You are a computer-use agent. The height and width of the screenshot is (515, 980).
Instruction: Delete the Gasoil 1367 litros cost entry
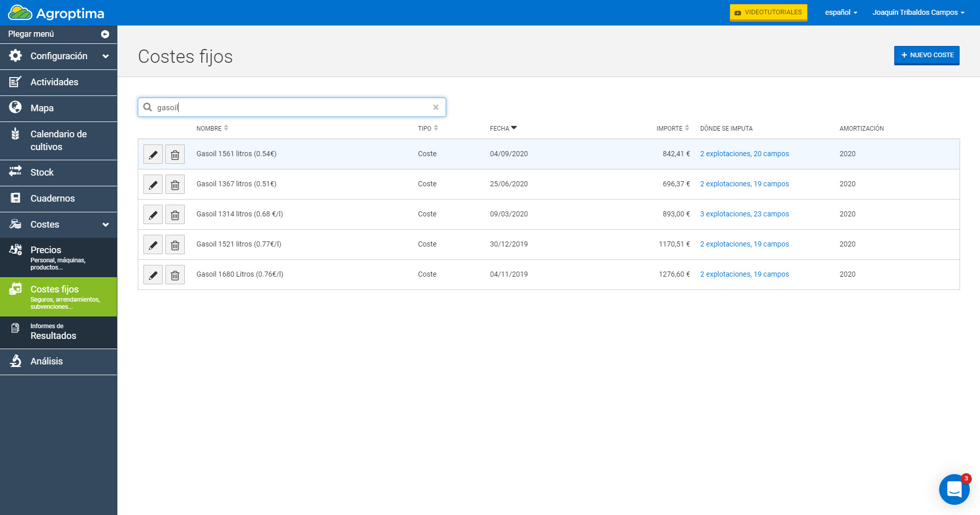click(175, 184)
